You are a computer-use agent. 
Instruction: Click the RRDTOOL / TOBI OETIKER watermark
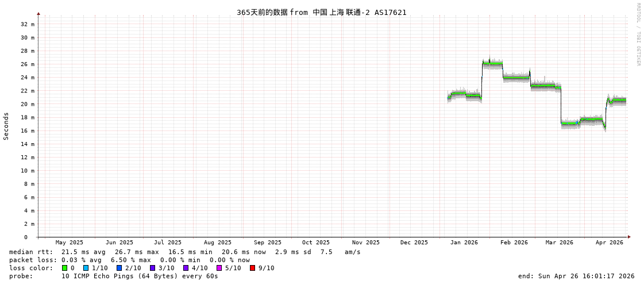click(638, 34)
